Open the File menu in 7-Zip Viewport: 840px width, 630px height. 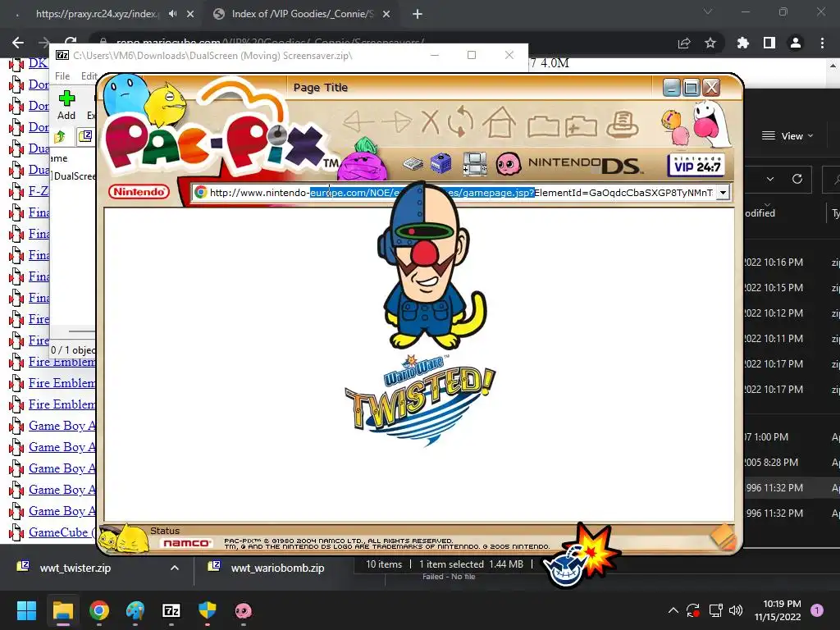[x=62, y=76]
